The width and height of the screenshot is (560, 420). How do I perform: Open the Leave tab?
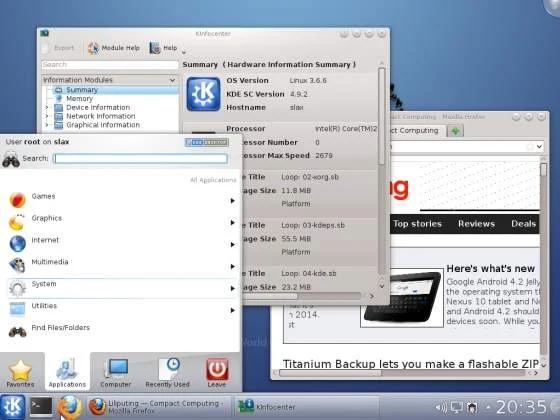pyautogui.click(x=217, y=373)
